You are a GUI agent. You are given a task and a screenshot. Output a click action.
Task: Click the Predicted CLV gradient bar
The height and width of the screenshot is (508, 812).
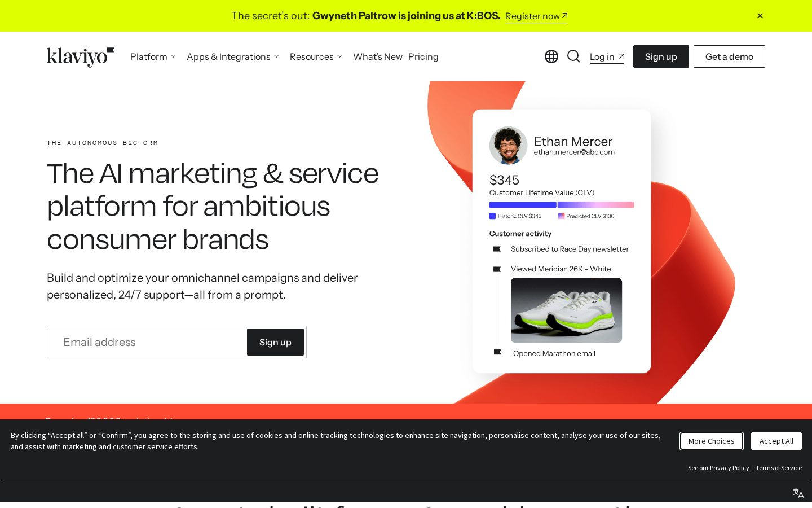coord(596,205)
